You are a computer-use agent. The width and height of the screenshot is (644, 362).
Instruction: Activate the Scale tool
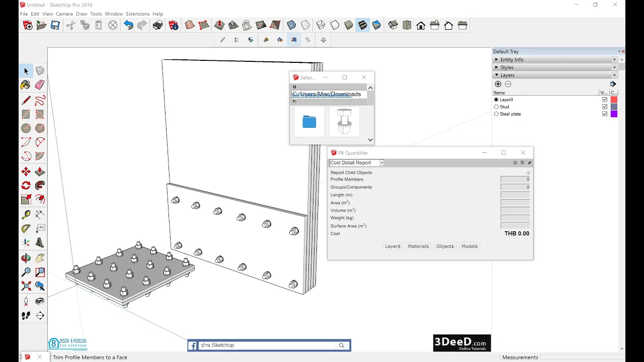pos(26,200)
